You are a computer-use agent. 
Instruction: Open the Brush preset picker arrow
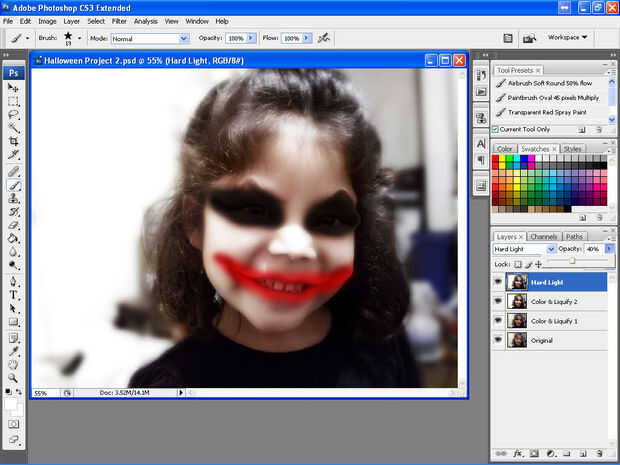pyautogui.click(x=79, y=38)
